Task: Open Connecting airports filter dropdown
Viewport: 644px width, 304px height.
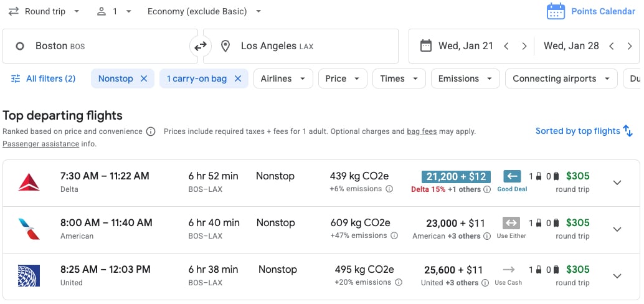Action: [x=561, y=78]
